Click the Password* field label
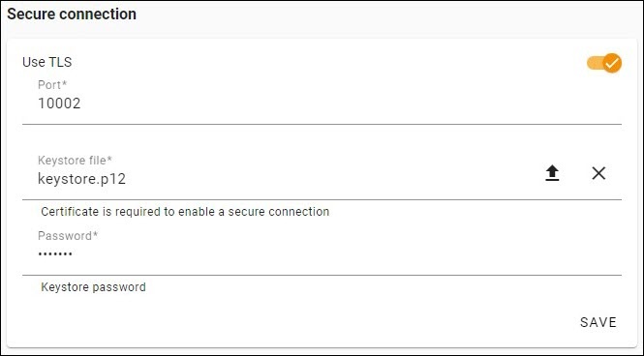The height and width of the screenshot is (356, 644). (x=68, y=236)
